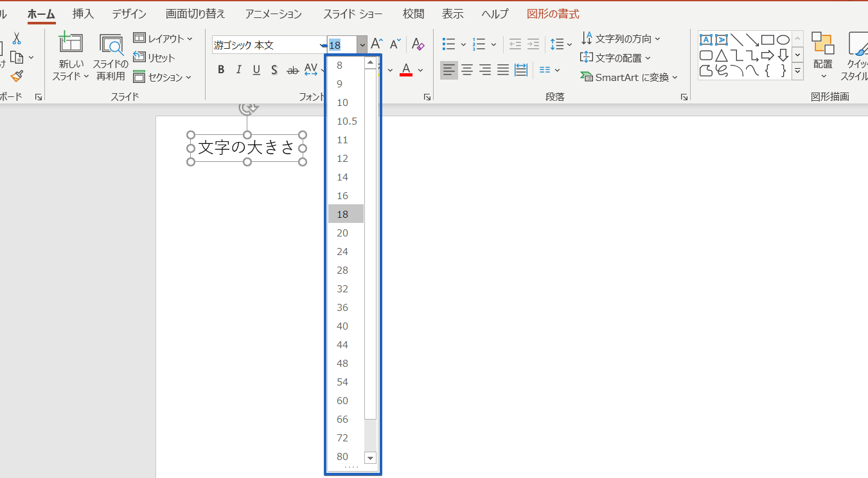Toggle Bold formatting
Image resolution: width=868 pixels, height=478 pixels.
pyautogui.click(x=221, y=70)
